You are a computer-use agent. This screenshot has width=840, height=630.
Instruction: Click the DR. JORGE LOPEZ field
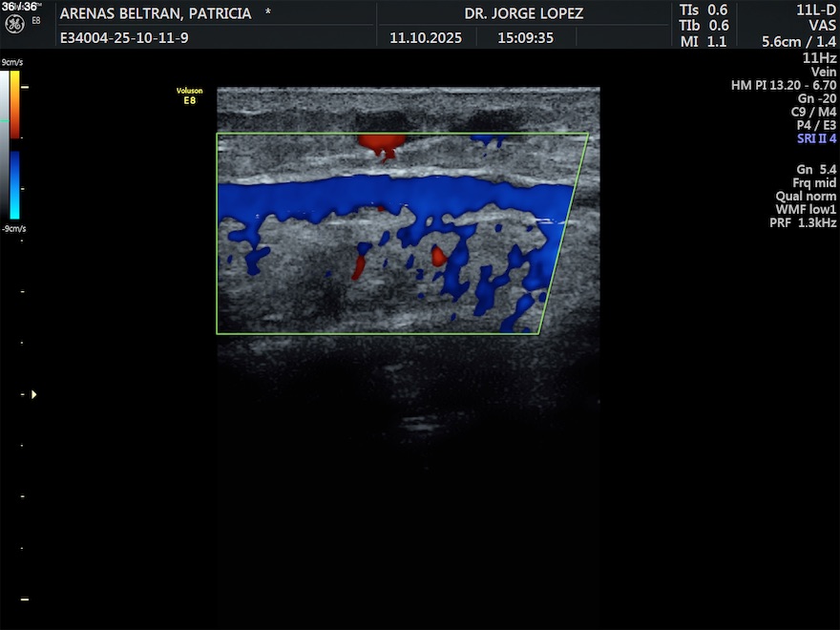pyautogui.click(x=523, y=14)
